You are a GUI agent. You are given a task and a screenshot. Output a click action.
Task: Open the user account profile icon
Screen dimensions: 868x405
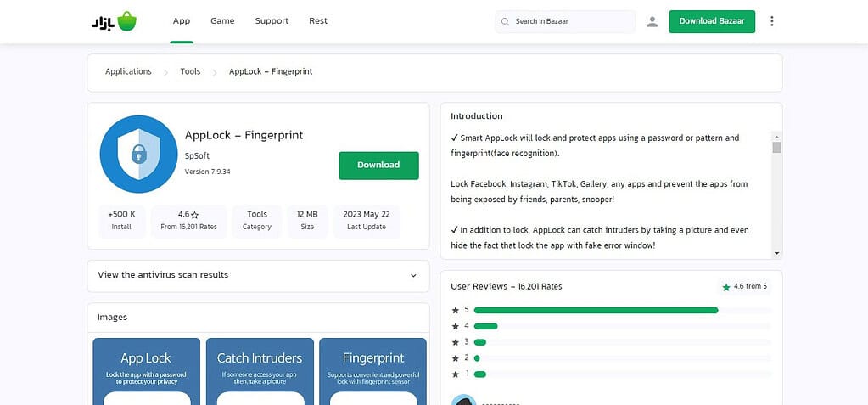pyautogui.click(x=652, y=21)
